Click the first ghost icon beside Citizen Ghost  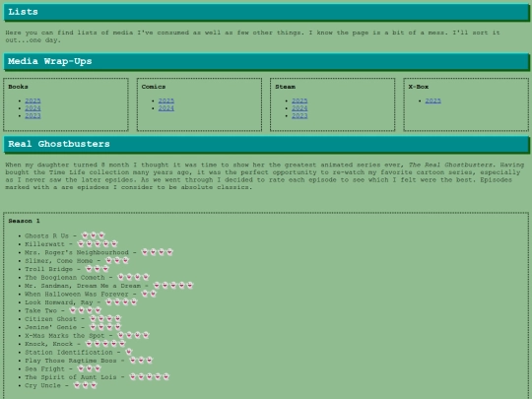[x=93, y=318]
